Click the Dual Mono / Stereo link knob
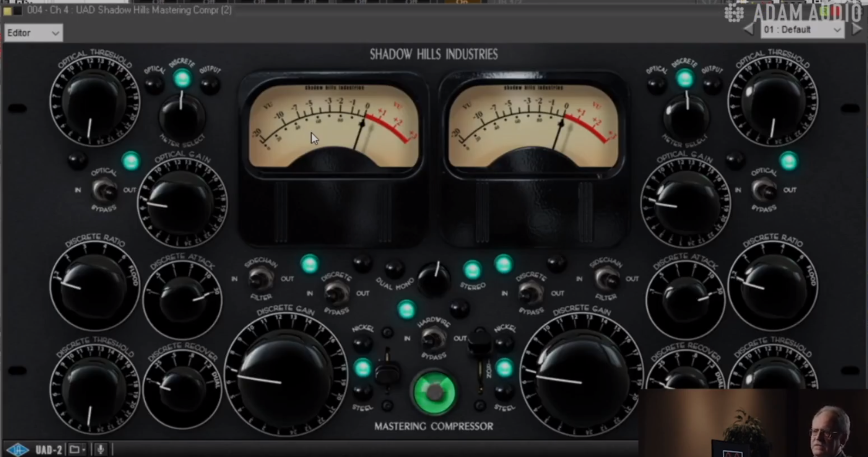The height and width of the screenshot is (457, 868). coord(434,279)
